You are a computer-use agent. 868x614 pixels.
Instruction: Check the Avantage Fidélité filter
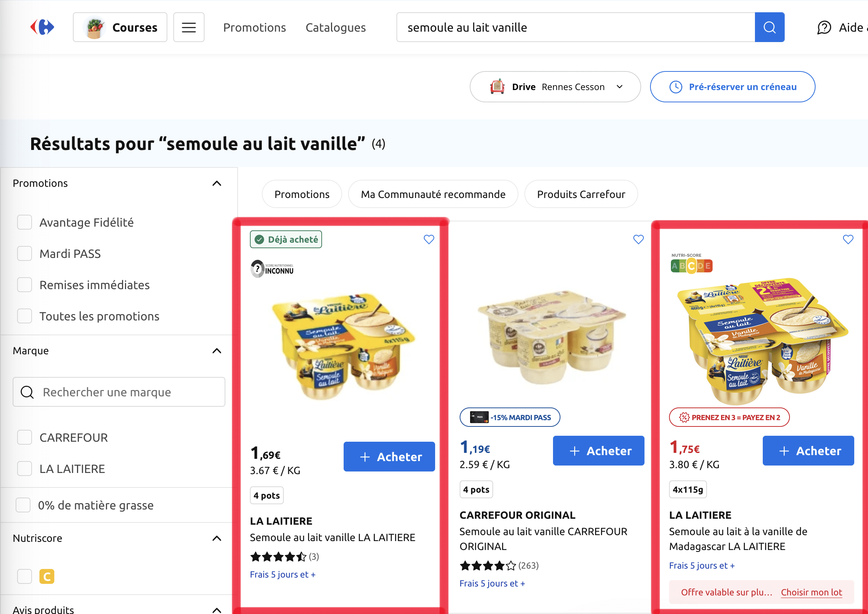click(x=25, y=222)
